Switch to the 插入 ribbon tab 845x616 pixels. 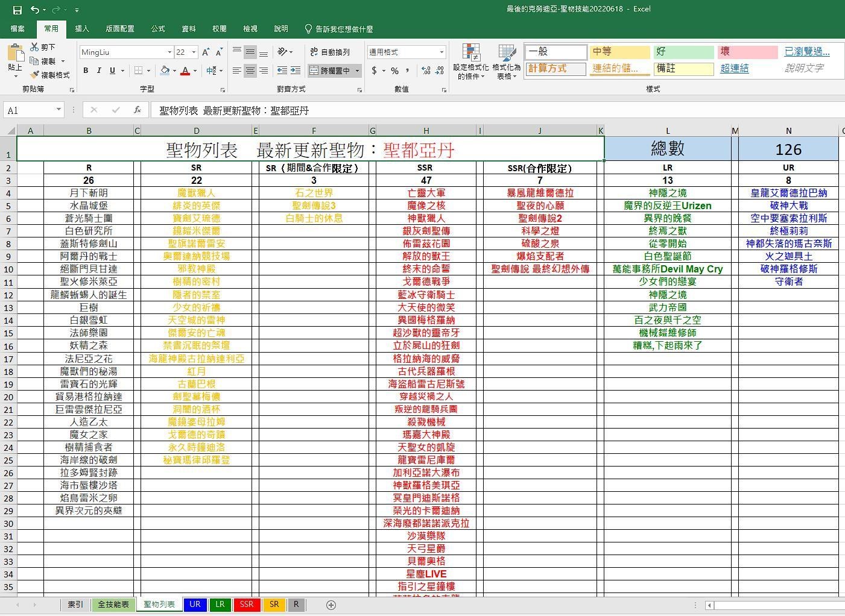(81, 28)
